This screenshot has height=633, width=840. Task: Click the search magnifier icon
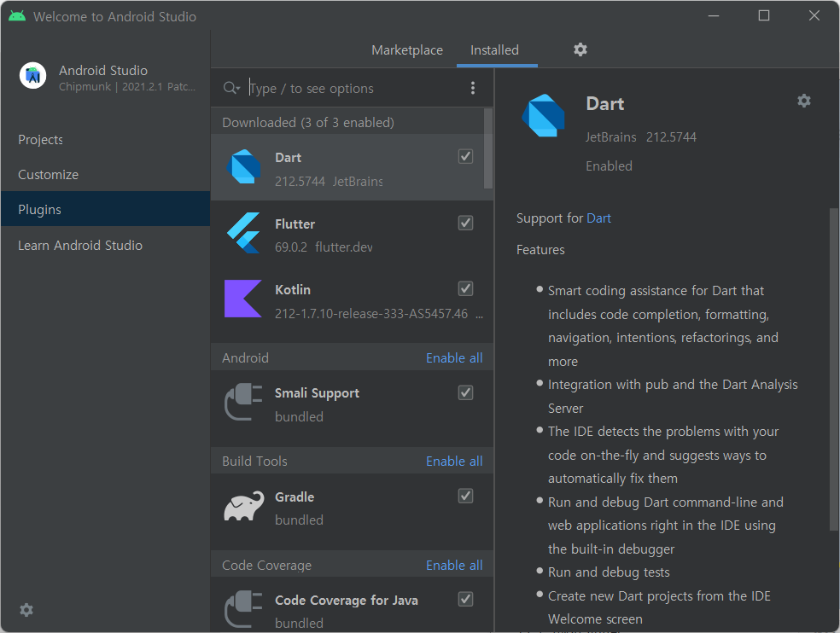pos(231,88)
